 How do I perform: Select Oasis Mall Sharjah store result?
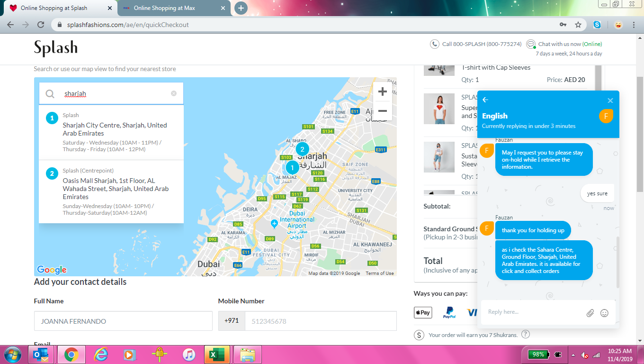[116, 188]
